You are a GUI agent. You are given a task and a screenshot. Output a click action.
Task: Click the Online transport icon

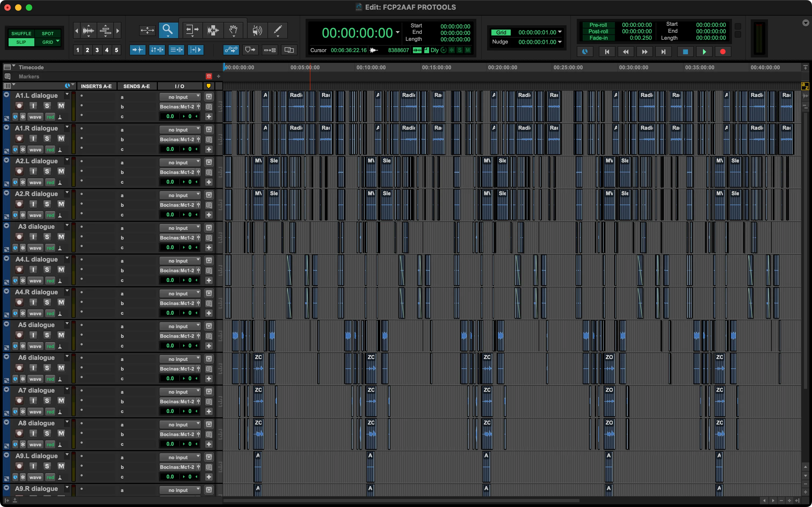click(585, 52)
